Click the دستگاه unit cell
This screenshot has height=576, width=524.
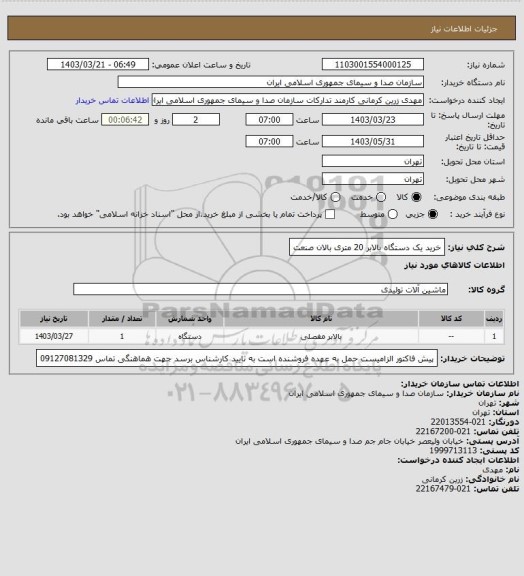(190, 336)
